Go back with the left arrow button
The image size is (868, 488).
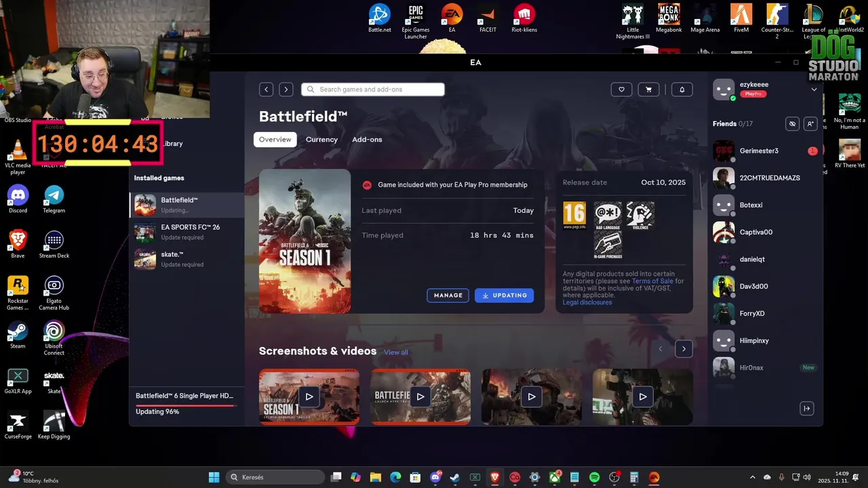[x=267, y=89]
